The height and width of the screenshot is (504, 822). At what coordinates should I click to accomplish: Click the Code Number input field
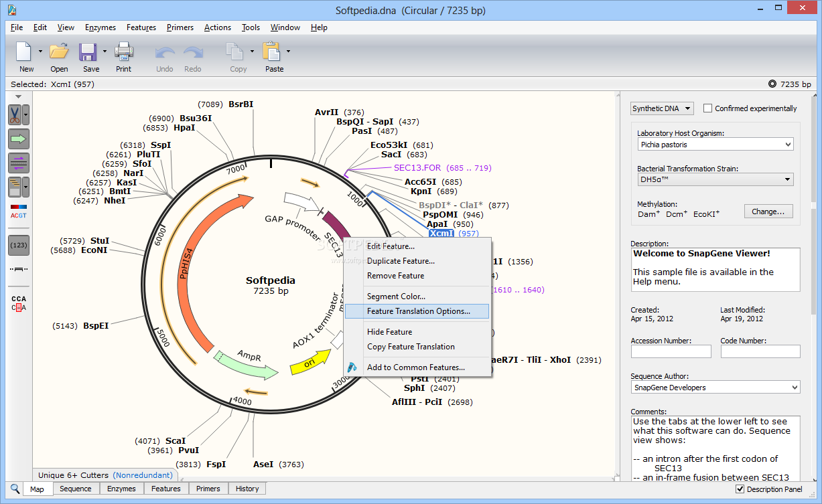click(x=760, y=351)
